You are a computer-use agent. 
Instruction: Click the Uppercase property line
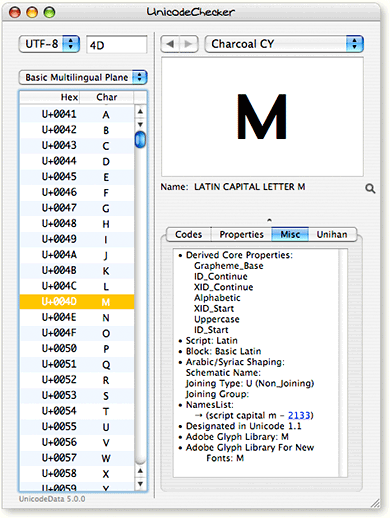coord(217,319)
